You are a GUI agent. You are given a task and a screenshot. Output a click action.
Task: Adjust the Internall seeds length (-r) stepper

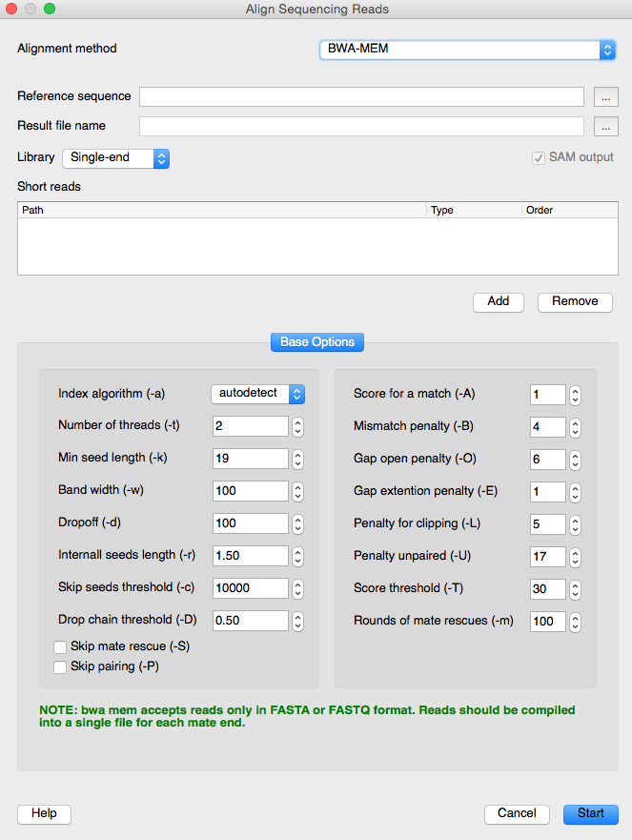(x=297, y=557)
